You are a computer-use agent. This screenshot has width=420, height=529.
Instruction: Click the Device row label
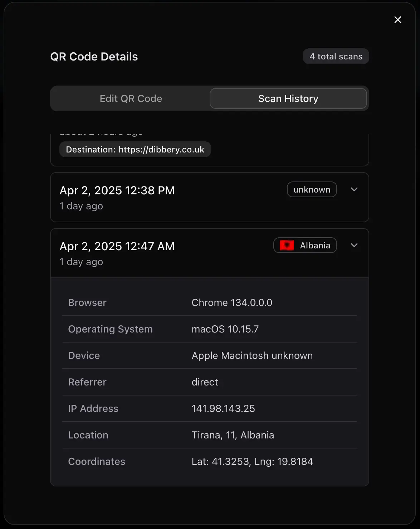coord(84,355)
